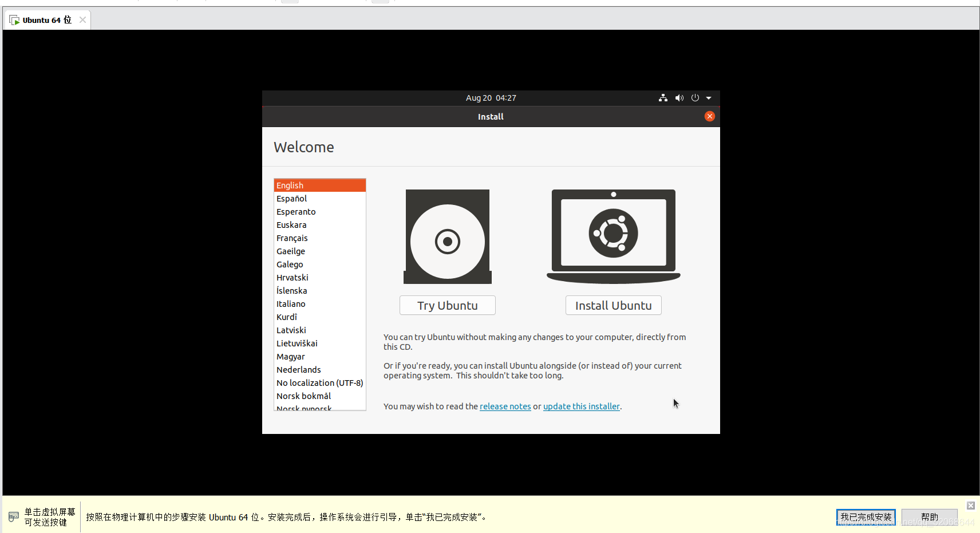Select Lietuviškai language
Viewport: 980px width, 533px height.
point(320,344)
